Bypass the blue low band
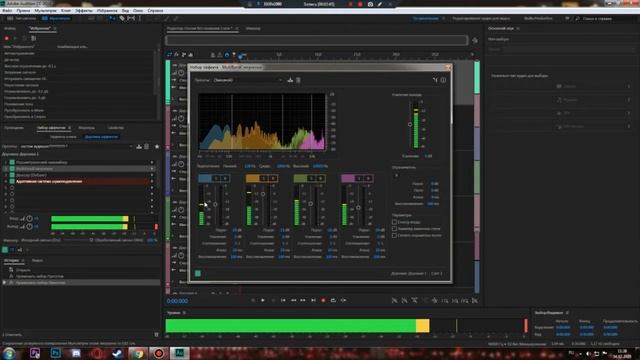Screen dimensions: 640x360 [225, 178]
